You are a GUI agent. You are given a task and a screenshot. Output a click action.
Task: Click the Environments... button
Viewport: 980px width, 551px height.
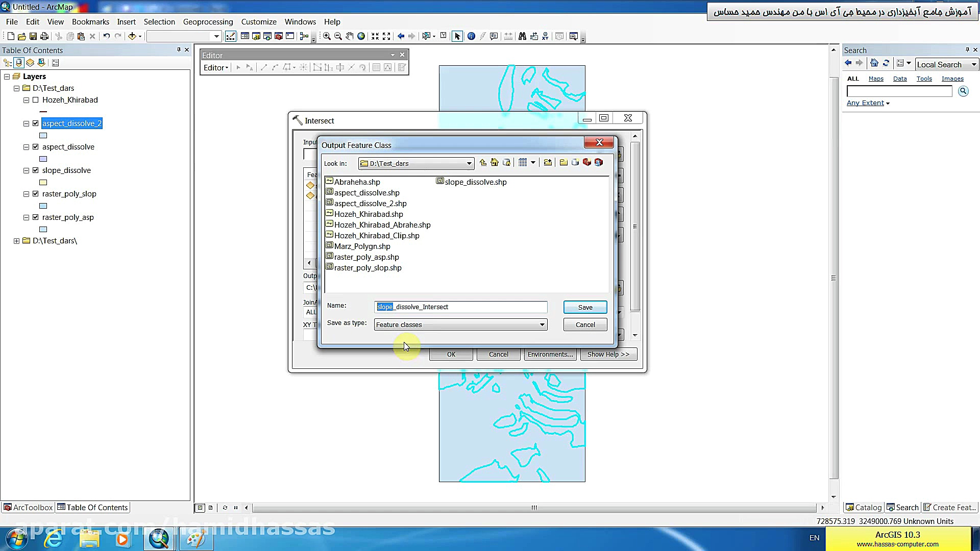click(550, 355)
